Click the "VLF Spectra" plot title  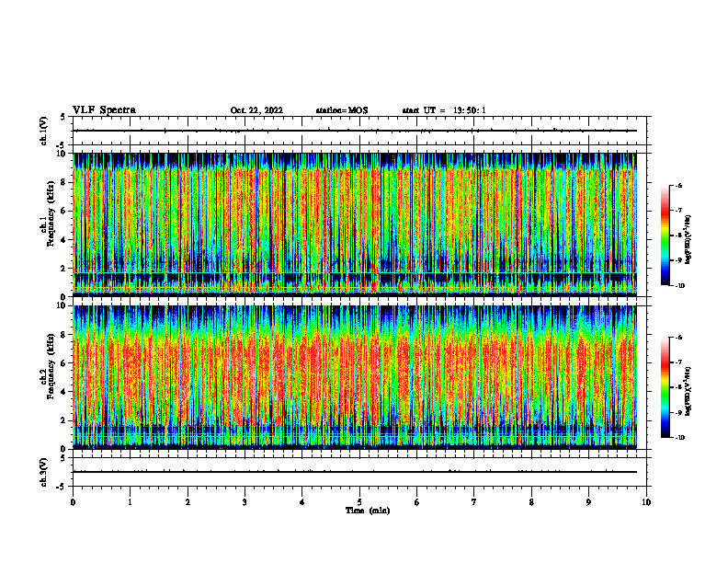[104, 110]
